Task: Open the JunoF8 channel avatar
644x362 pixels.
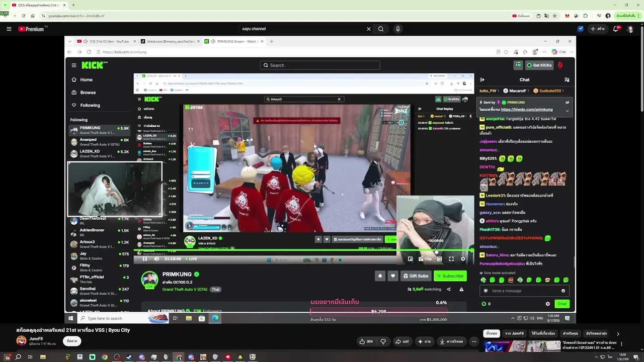Action: pos(21,341)
